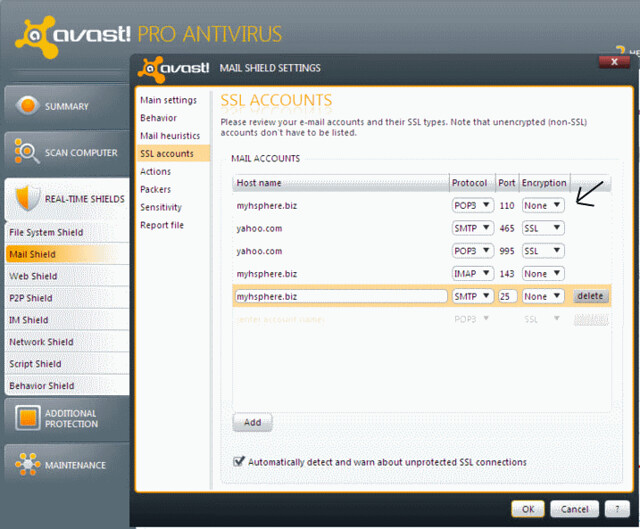Click the avast! logo in Mail Shield Settings title
The width and height of the screenshot is (640, 529).
click(x=174, y=69)
